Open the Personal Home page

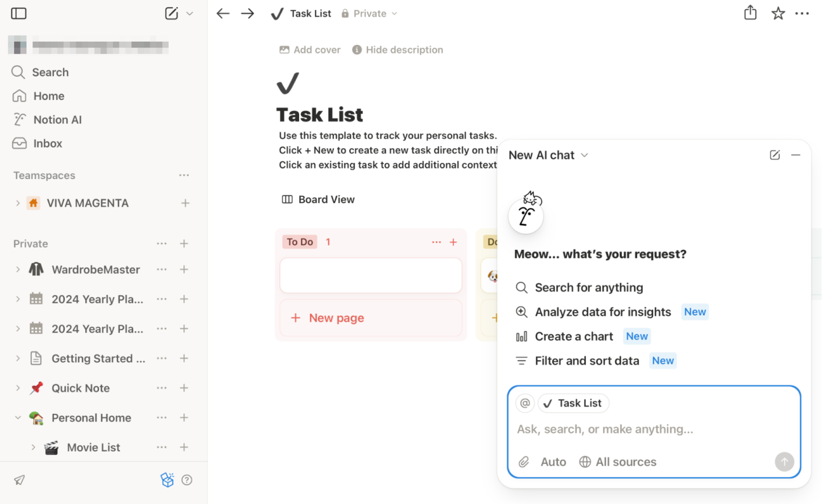click(91, 418)
